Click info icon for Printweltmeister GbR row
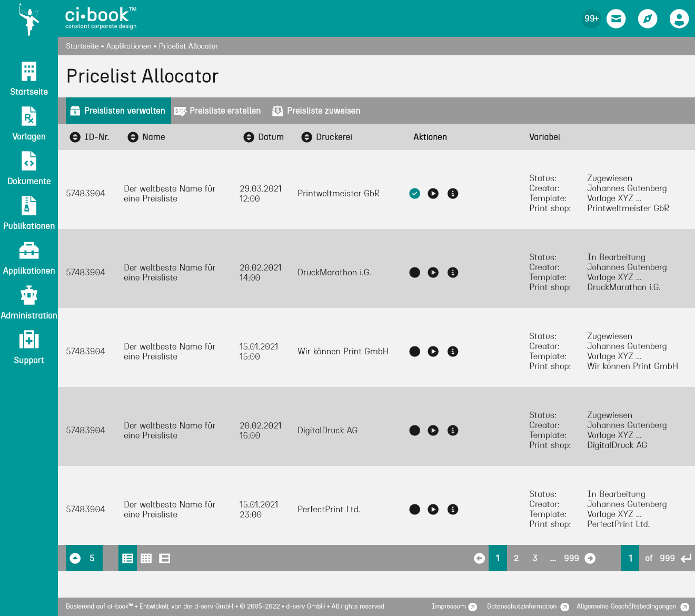Screen dimensions: 695x616 tap(453, 193)
